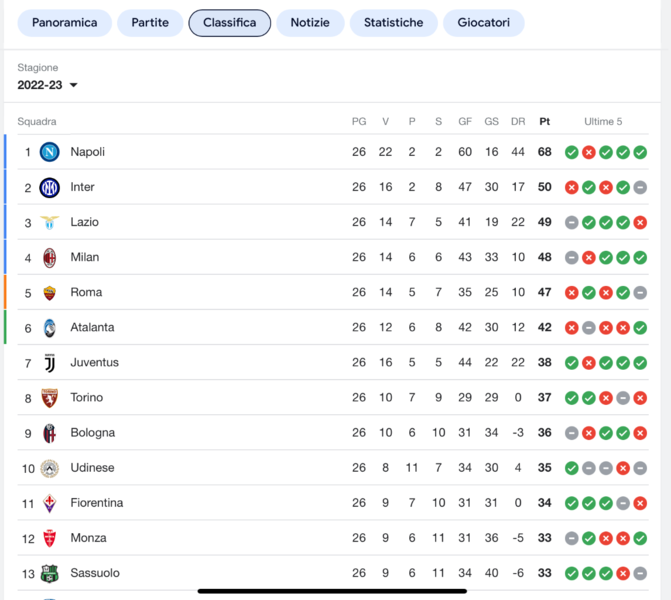
Task: Click the Milan club crest icon
Action: click(x=49, y=257)
